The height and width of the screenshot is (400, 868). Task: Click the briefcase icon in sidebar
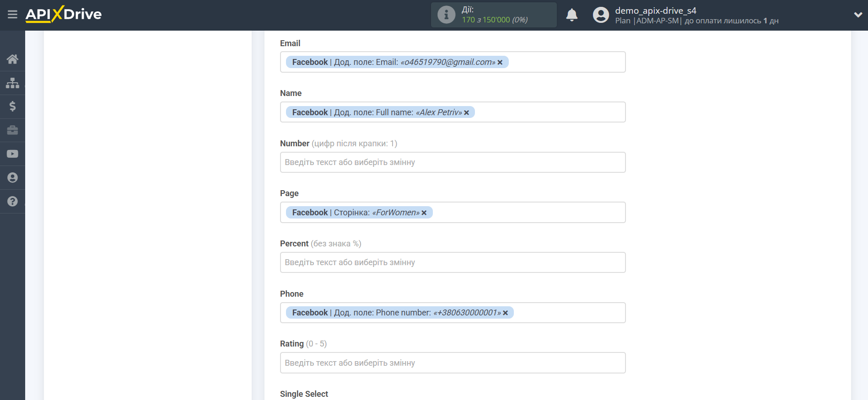[12, 130]
